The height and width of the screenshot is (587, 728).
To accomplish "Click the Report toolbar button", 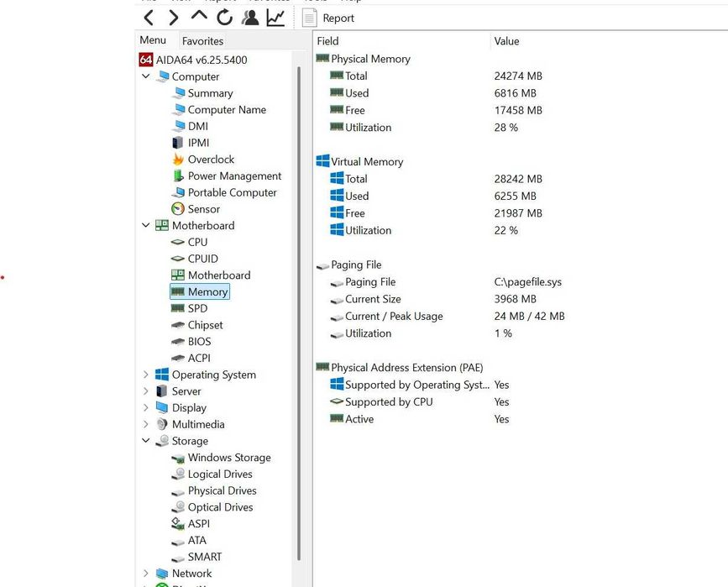I will click(x=328, y=18).
